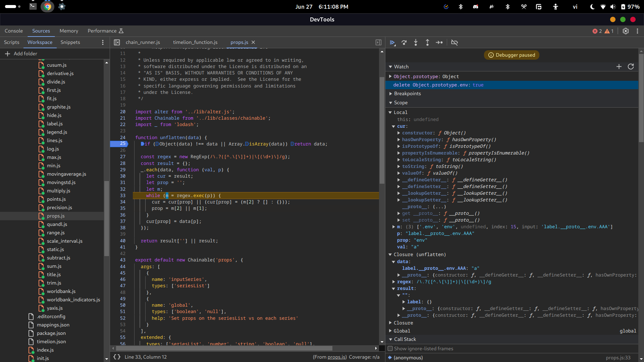Open the vi keyboard layout indicator
Screen dimensions: 644x362
click(575, 7)
